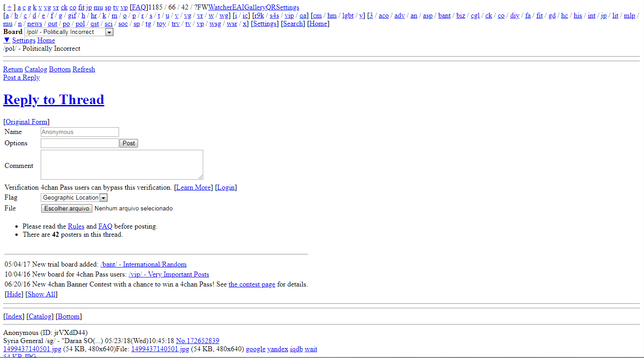Open the /bant/ - International/Random board
The image size is (644, 358).
tap(143, 264)
